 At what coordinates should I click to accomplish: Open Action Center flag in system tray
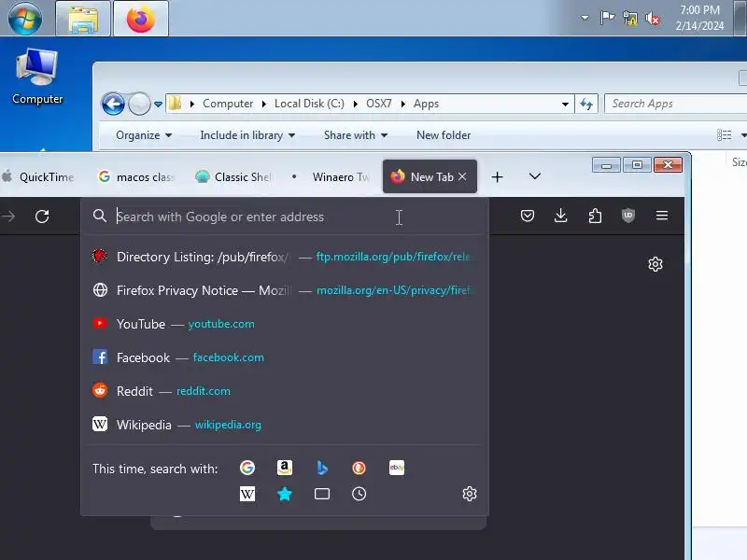point(607,19)
